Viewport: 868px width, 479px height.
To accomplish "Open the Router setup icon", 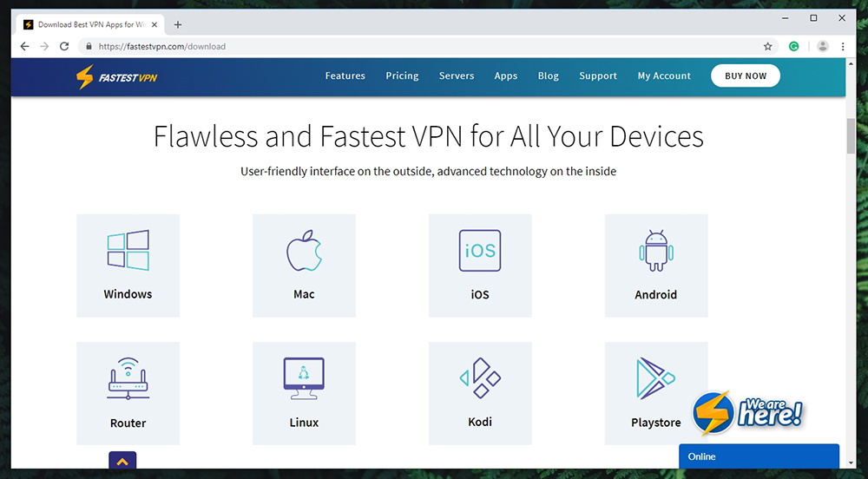I will (x=128, y=378).
